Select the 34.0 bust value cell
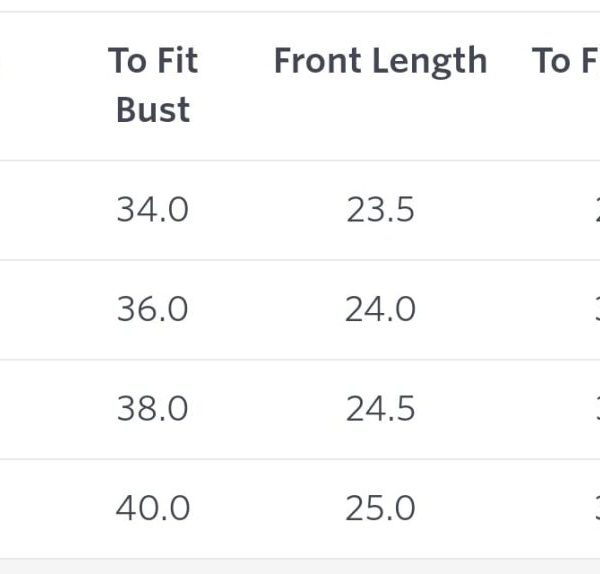This screenshot has height=574, width=600. (152, 210)
